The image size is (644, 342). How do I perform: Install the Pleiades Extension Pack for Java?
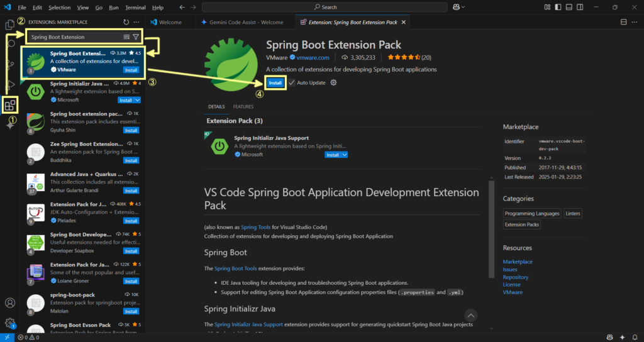(131, 221)
